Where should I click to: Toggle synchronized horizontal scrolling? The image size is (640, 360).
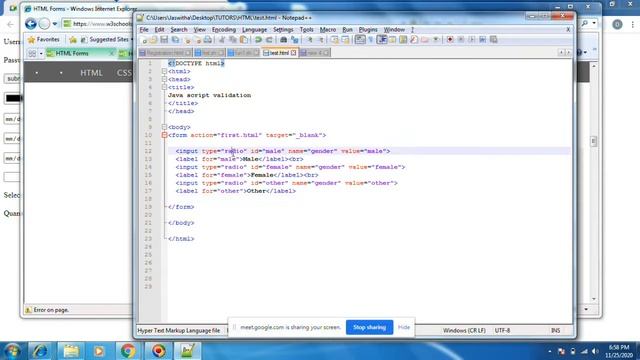pyautogui.click(x=345, y=40)
